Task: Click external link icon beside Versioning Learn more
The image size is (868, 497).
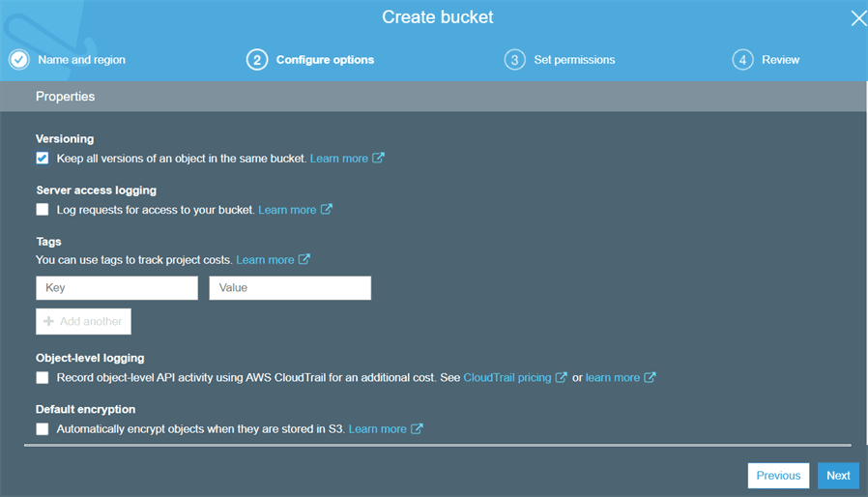Action: pyautogui.click(x=379, y=158)
